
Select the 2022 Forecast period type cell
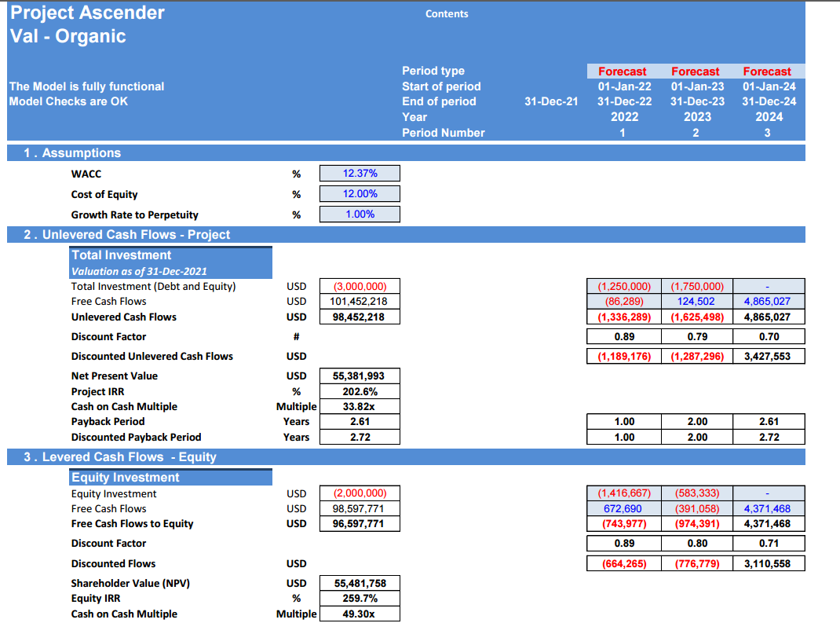pos(623,71)
